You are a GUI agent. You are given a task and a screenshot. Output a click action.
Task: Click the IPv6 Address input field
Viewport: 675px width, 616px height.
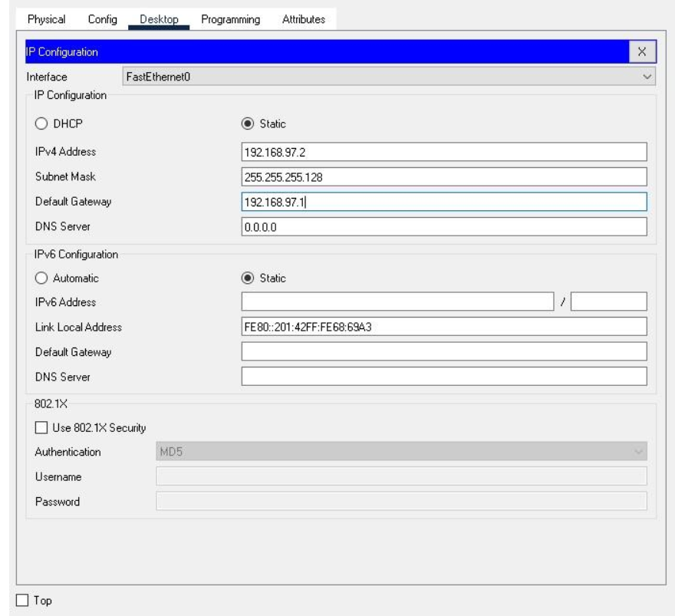pos(397,301)
